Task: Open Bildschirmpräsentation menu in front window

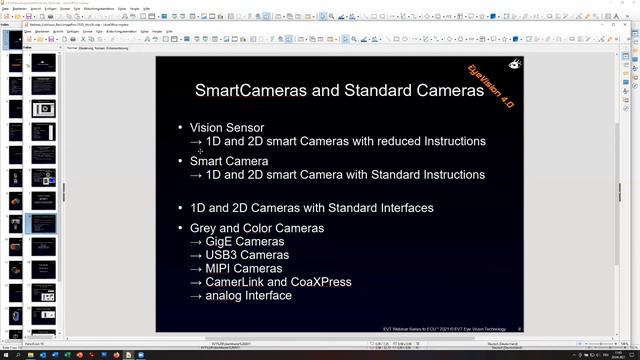Action: [121, 31]
